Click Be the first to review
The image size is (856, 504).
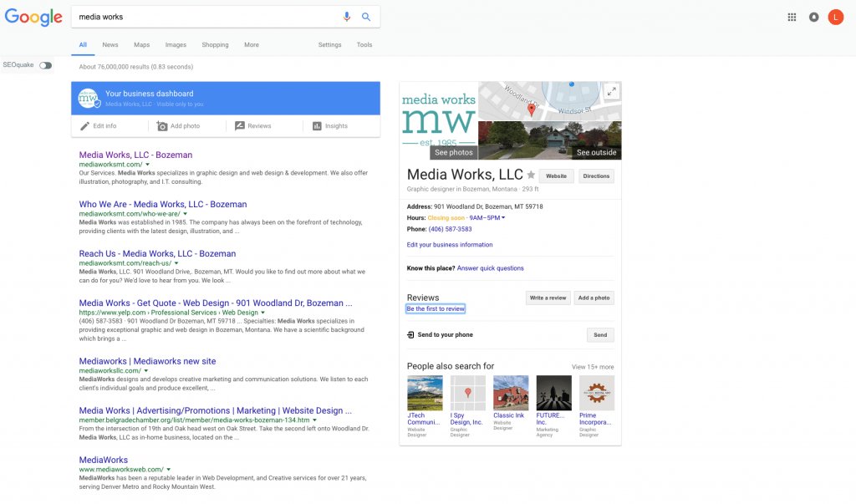(x=436, y=309)
